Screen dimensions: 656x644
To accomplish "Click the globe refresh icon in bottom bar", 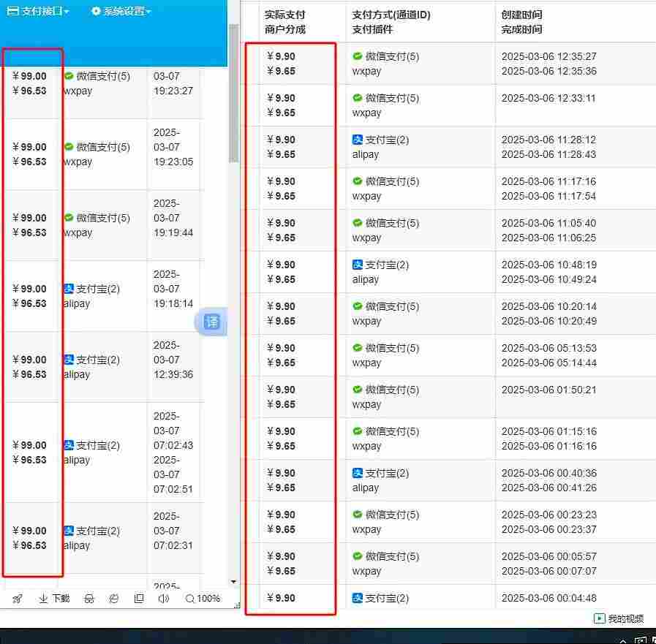I will (114, 599).
